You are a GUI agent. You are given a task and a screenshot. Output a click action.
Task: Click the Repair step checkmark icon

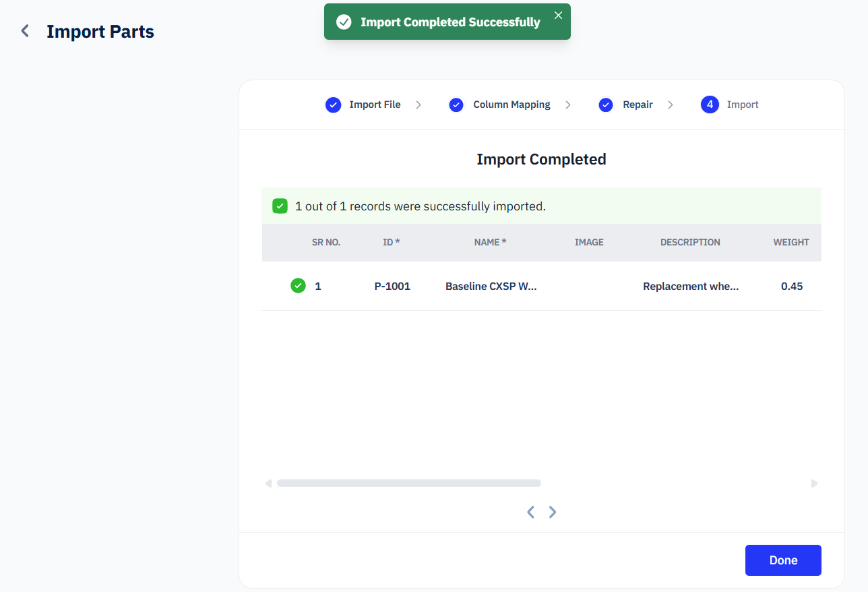click(606, 105)
